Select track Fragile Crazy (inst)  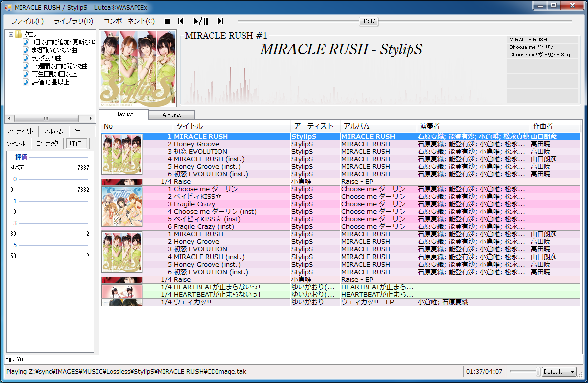click(x=361, y=226)
